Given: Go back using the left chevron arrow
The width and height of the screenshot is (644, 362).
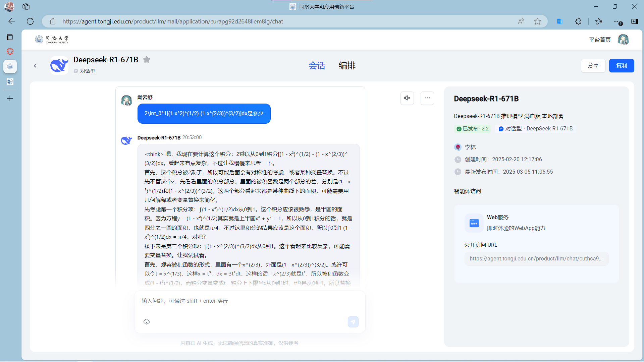Looking at the screenshot, I should pyautogui.click(x=35, y=66).
